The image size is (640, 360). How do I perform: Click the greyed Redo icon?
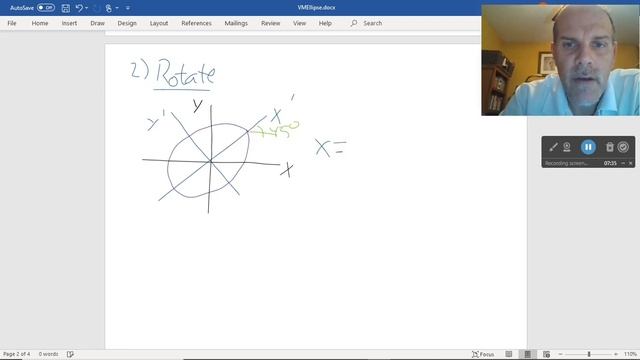point(97,8)
